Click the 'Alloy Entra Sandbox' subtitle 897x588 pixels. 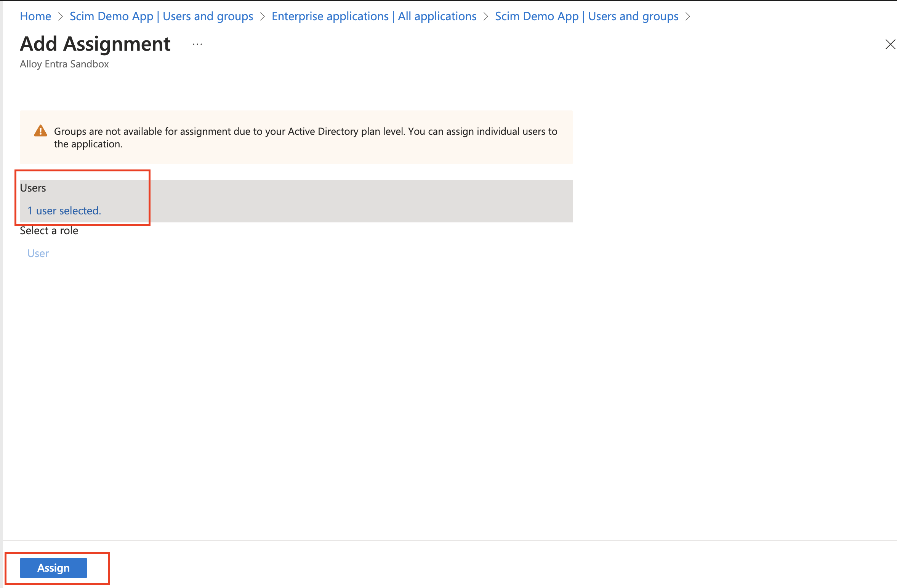[x=64, y=64]
